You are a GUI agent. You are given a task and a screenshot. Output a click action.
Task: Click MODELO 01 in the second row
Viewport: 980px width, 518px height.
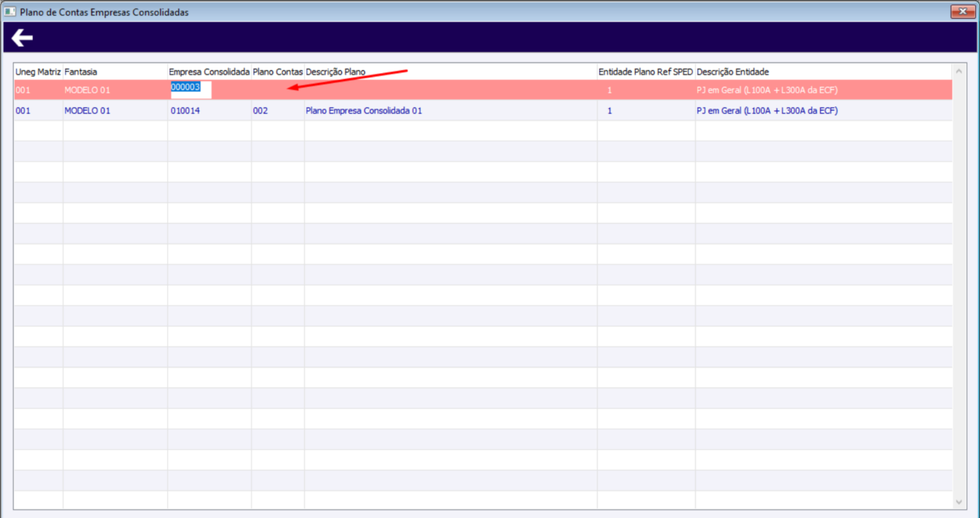coord(87,111)
